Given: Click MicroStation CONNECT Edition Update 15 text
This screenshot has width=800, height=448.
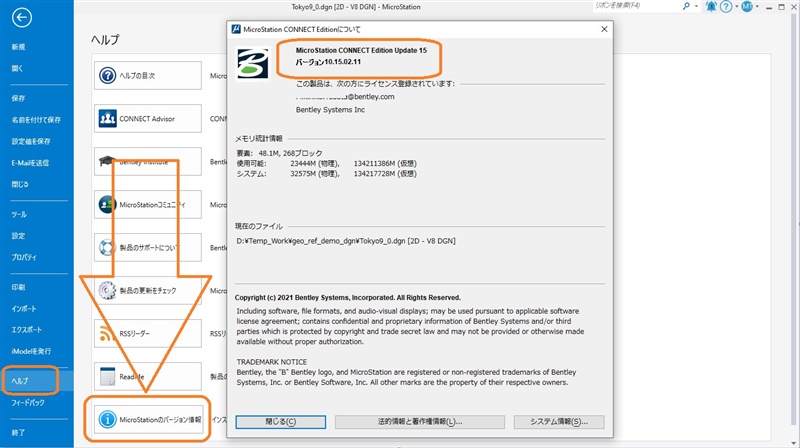Looking at the screenshot, I should coord(361,50).
